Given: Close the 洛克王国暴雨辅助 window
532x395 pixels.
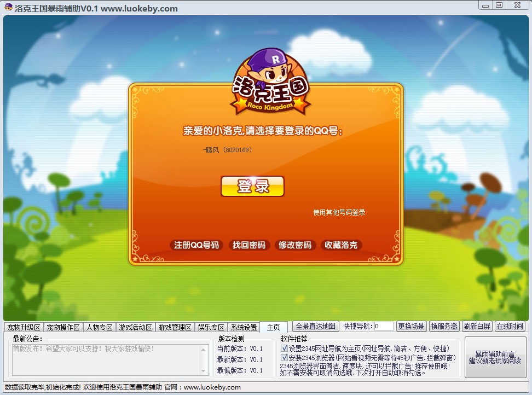Looking at the screenshot, I should point(517,5).
